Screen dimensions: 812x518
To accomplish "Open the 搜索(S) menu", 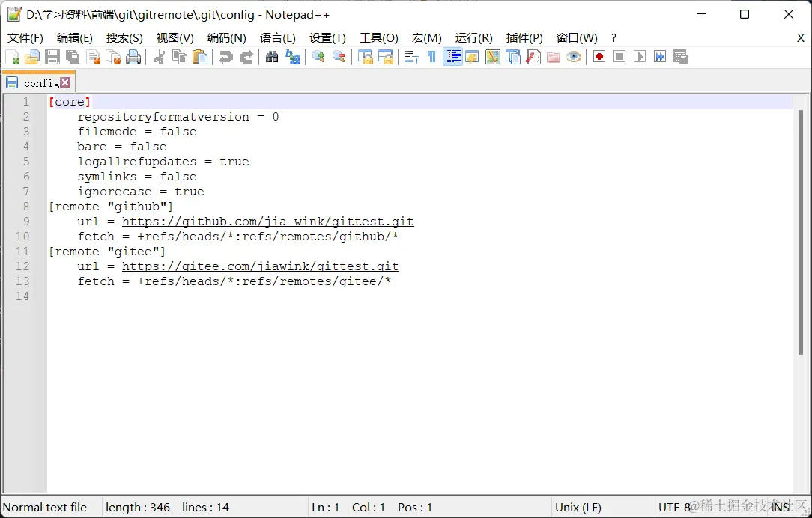I will 124,38.
